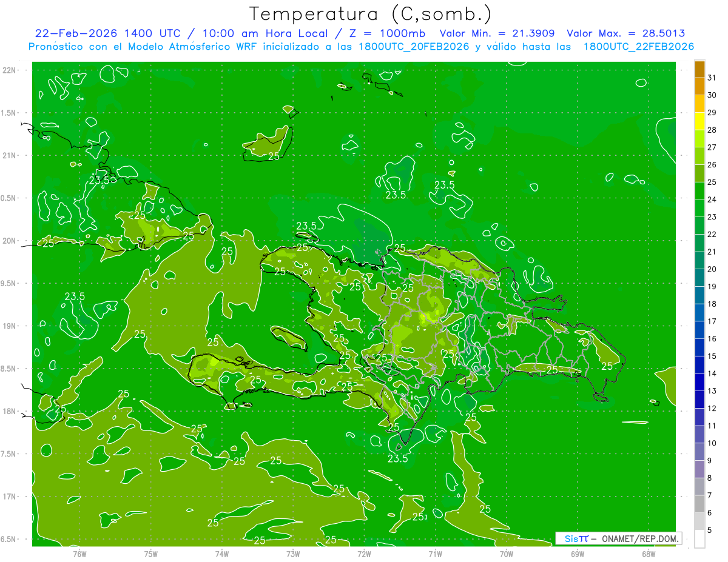The width and height of the screenshot is (728, 562).
Task: Click the '21N' latitude axis label
Action: pos(9,155)
